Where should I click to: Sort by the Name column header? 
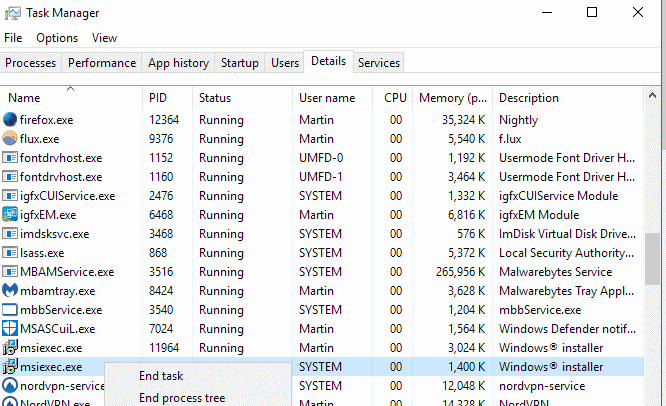[71, 98]
